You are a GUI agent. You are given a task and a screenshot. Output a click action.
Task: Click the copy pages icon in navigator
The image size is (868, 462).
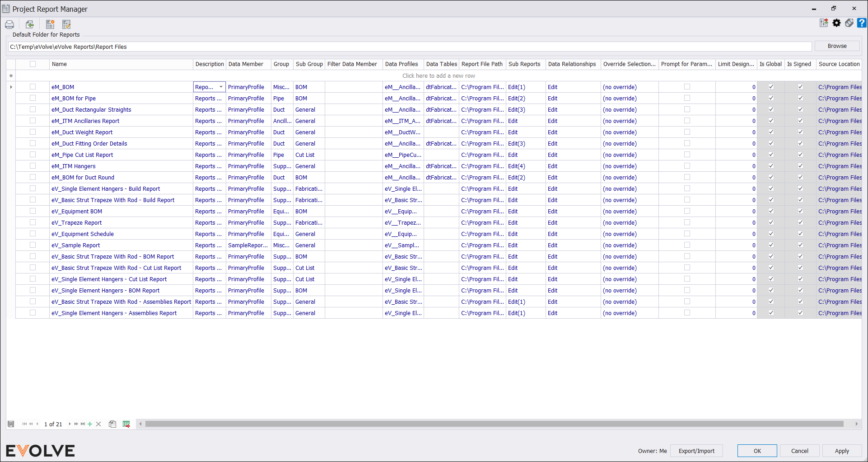(x=112, y=424)
